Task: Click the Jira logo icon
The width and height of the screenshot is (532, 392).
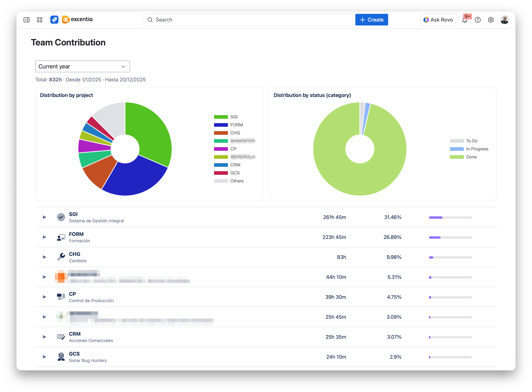Action: point(54,20)
